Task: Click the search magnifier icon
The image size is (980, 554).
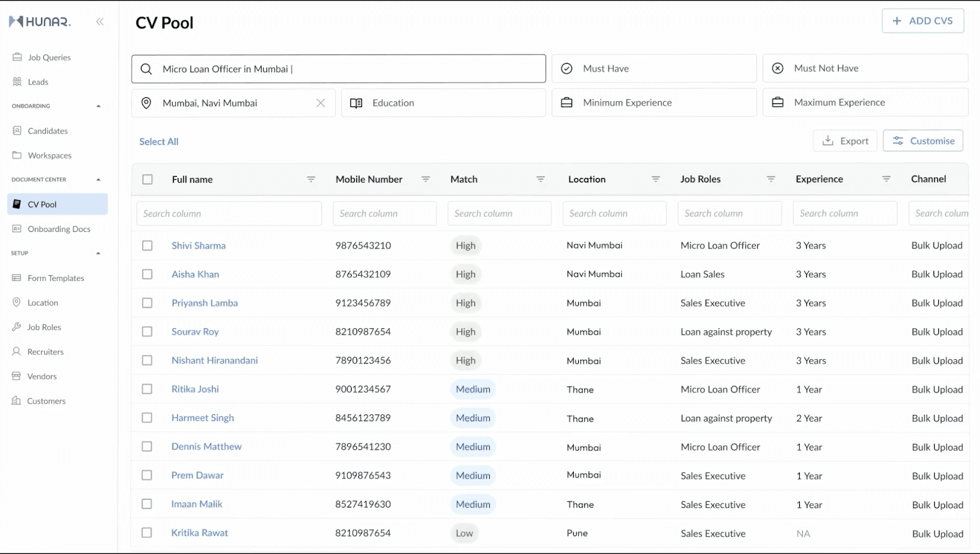Action: 146,69
